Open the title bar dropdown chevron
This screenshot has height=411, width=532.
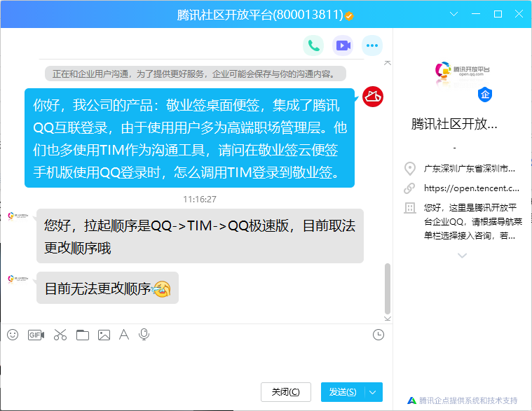(x=453, y=14)
